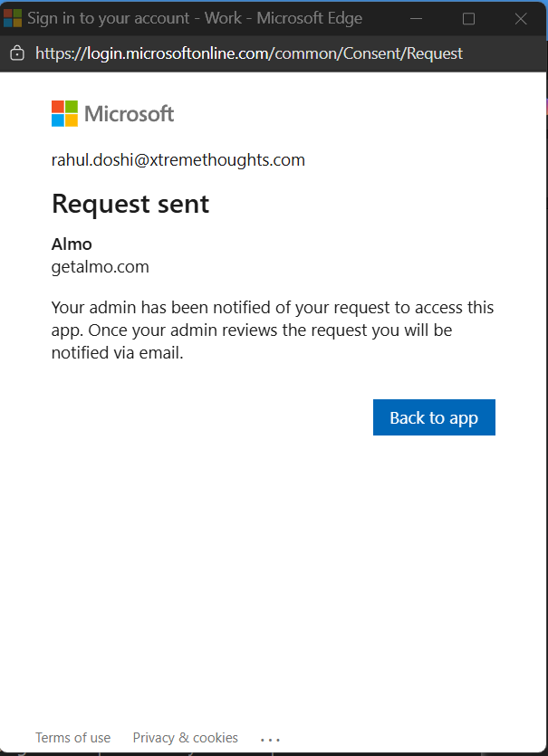The width and height of the screenshot is (548, 756).
Task: Click the Sign in window title text
Action: coord(195,17)
